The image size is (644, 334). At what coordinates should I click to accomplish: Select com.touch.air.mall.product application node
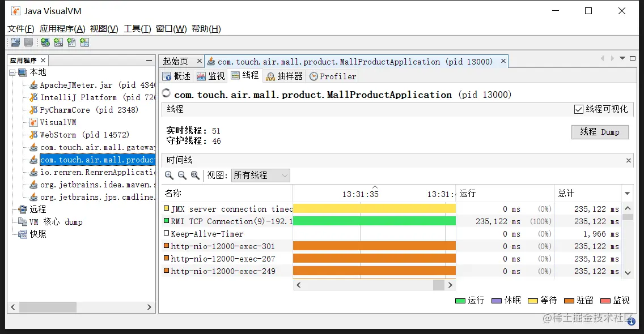92,160
